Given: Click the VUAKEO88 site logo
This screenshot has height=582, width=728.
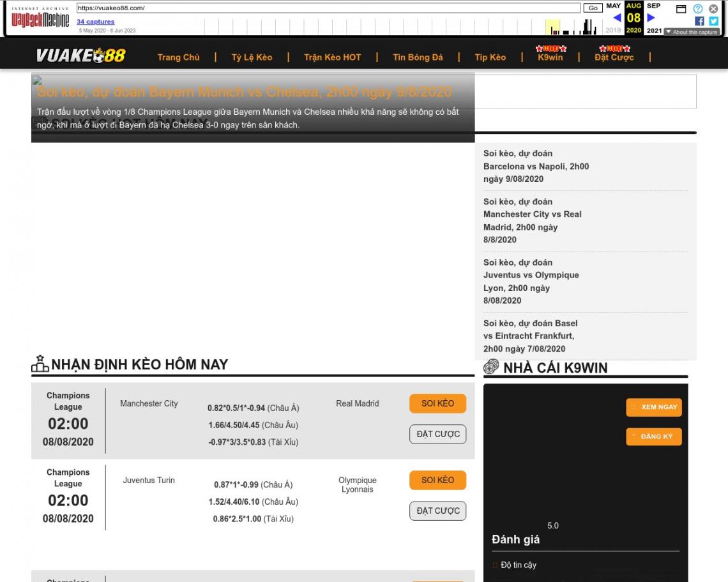Looking at the screenshot, I should click(81, 56).
